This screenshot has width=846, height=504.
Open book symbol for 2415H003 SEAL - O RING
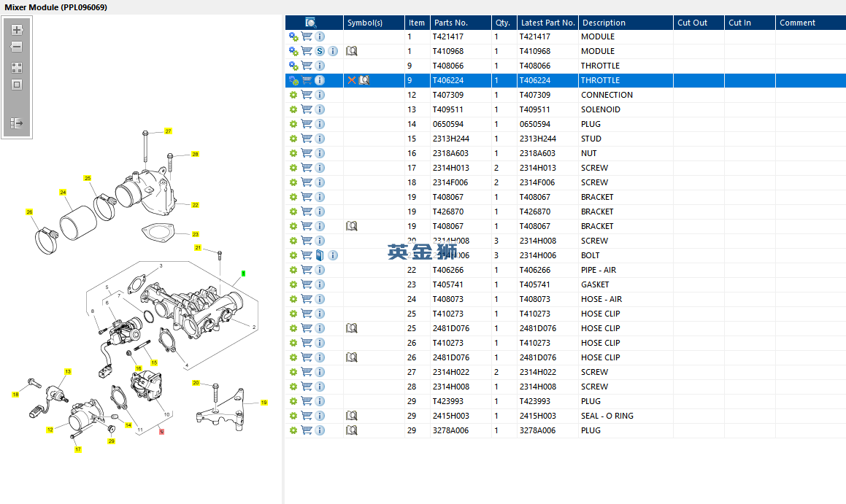(x=352, y=416)
